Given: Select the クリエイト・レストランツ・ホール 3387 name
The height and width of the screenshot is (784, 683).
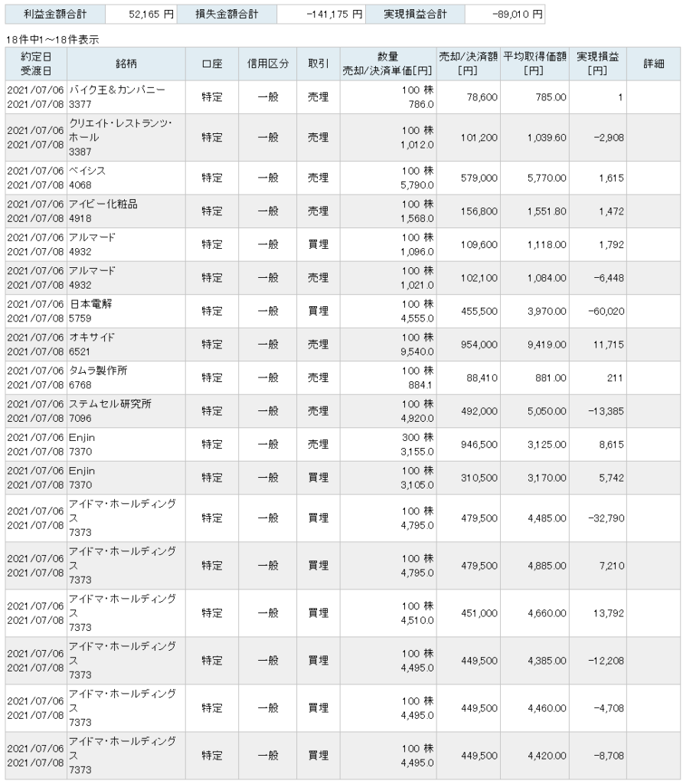Looking at the screenshot, I should pyautogui.click(x=120, y=138).
